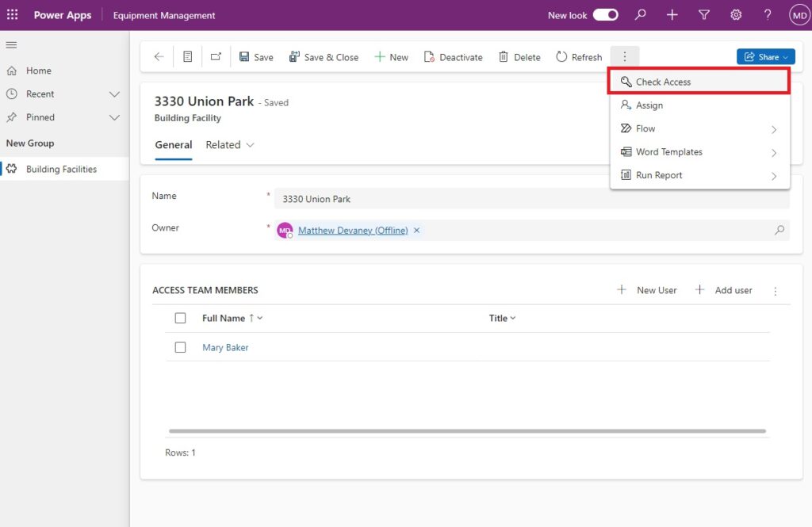Deactivate the current building facility record

click(453, 56)
